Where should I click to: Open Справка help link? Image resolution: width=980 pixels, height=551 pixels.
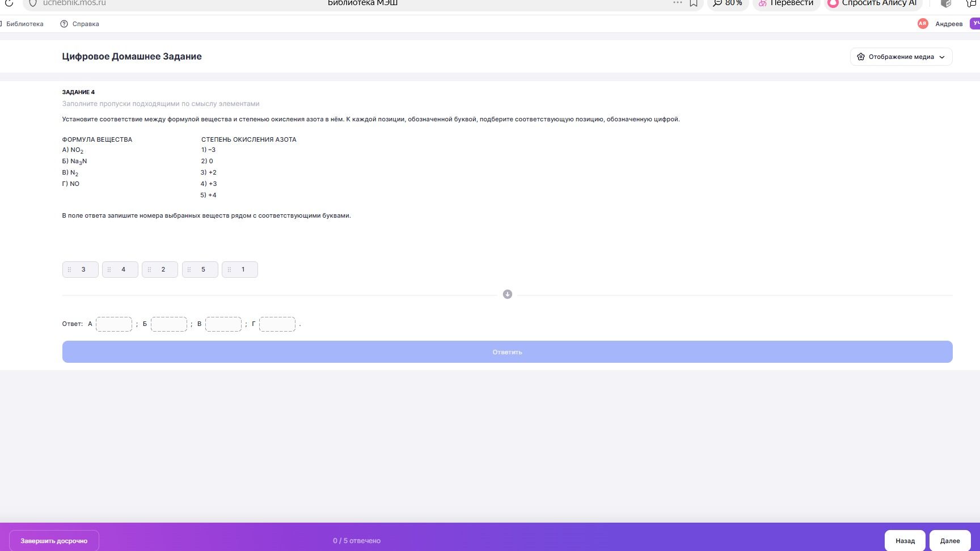[86, 24]
